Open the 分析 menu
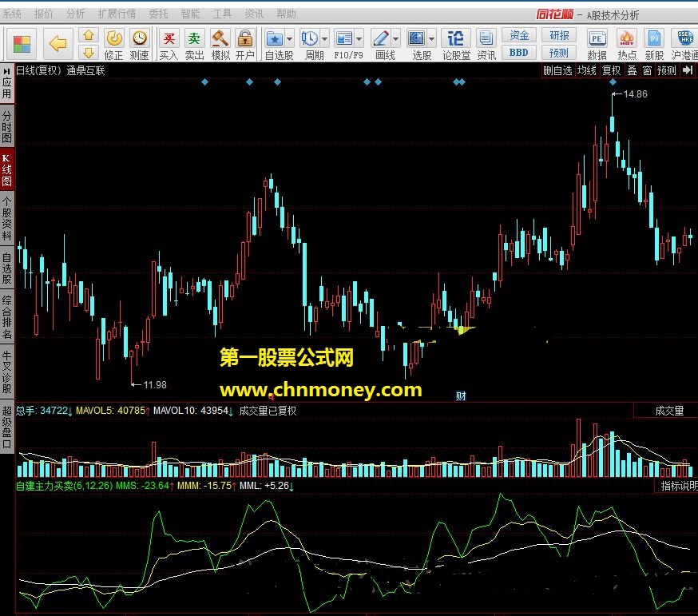Viewport: 698px width, 616px height. pyautogui.click(x=76, y=14)
